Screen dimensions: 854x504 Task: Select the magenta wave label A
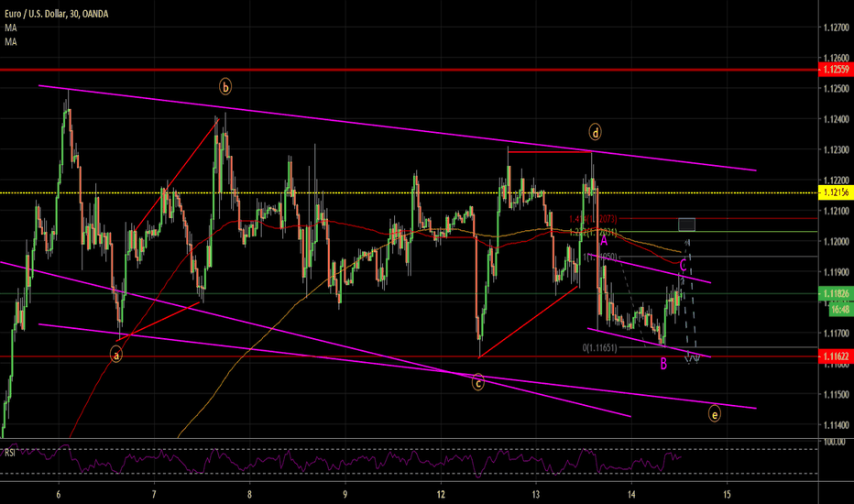click(x=604, y=241)
